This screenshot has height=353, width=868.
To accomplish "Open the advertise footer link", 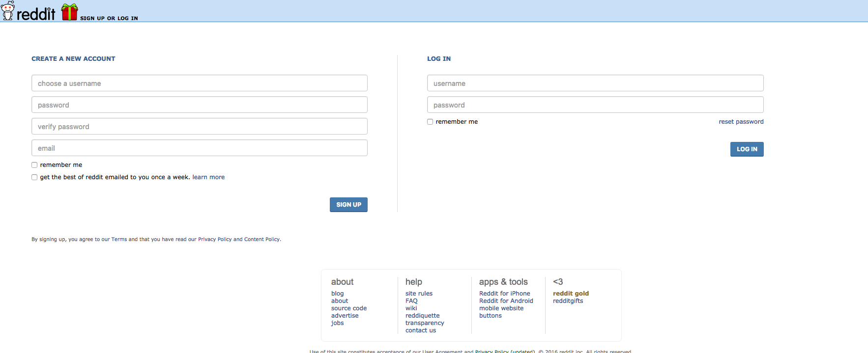I will 345,316.
